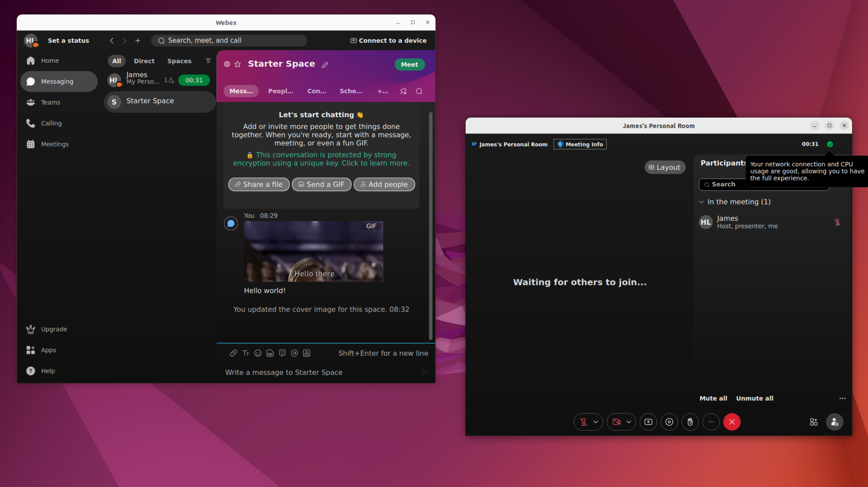Open video options dropdown arrow
868x487 pixels.
629,422
